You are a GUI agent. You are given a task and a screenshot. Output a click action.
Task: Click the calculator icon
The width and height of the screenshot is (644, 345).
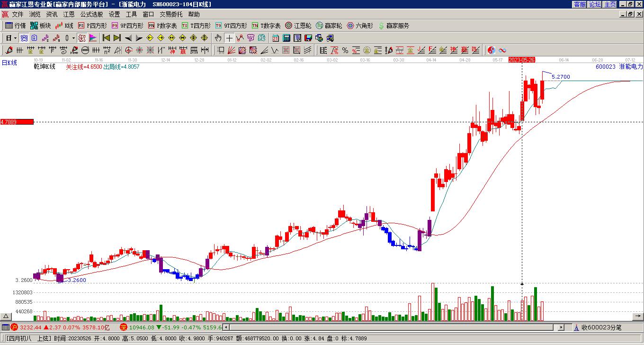[x=286, y=38]
